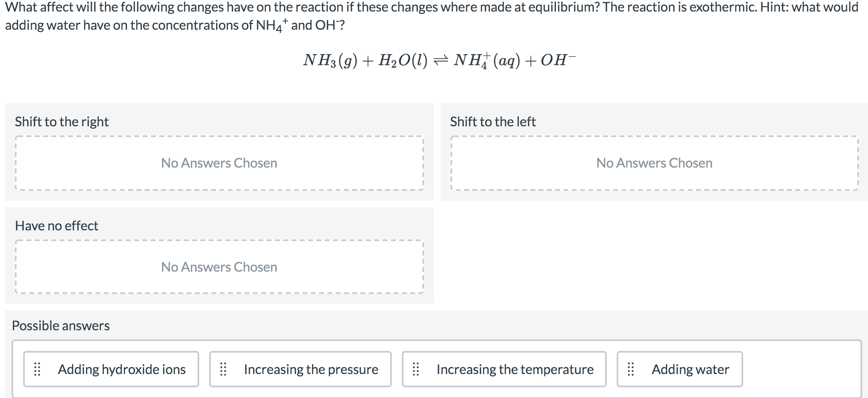The height and width of the screenshot is (398, 868).
Task: Click No Answers Chosen under Shift to the right
Action: point(219,163)
